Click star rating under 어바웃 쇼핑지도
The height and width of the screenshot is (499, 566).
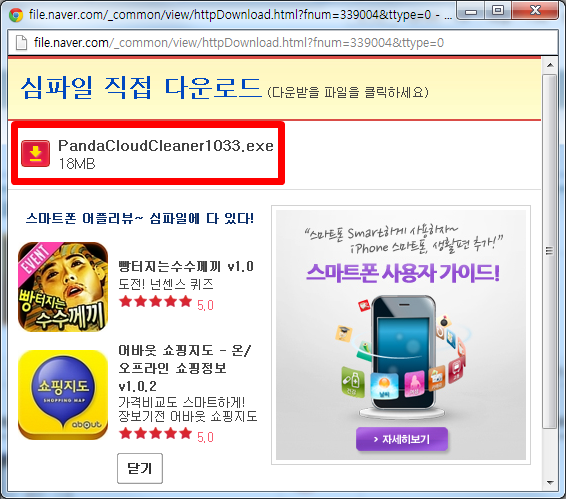coord(156,433)
